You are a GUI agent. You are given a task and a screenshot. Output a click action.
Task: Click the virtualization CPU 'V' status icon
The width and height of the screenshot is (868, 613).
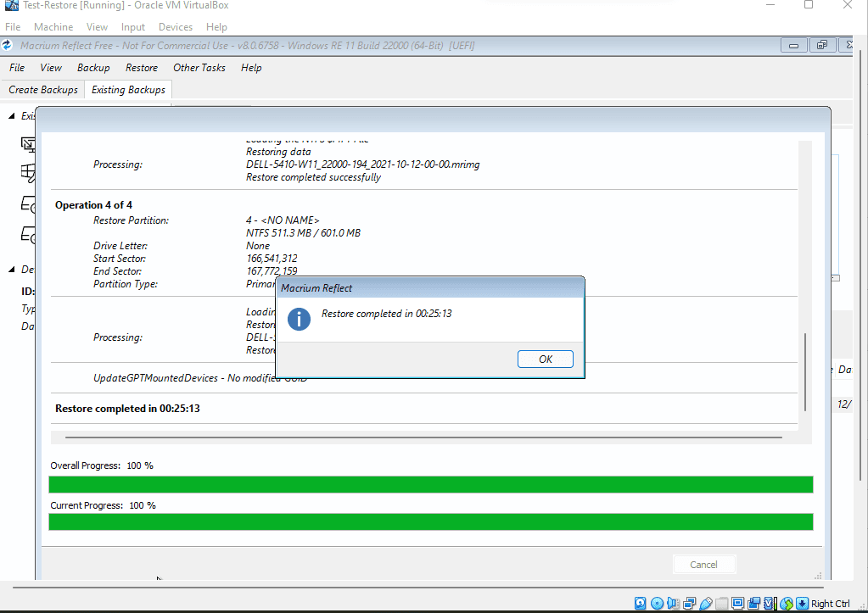point(770,604)
